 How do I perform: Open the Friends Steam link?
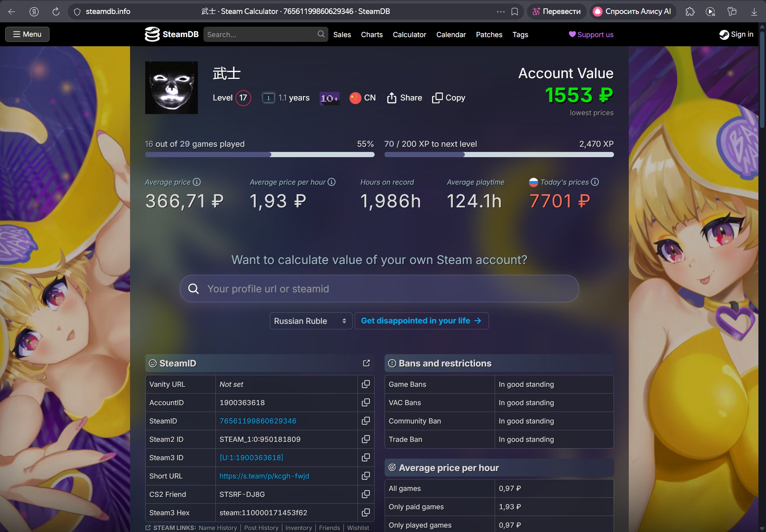click(330, 528)
